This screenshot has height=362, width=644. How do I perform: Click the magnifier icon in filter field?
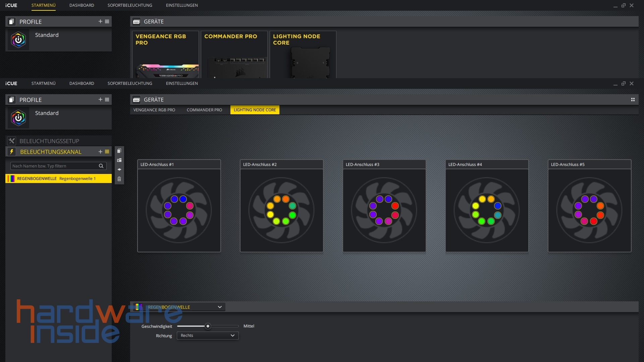pos(101,166)
